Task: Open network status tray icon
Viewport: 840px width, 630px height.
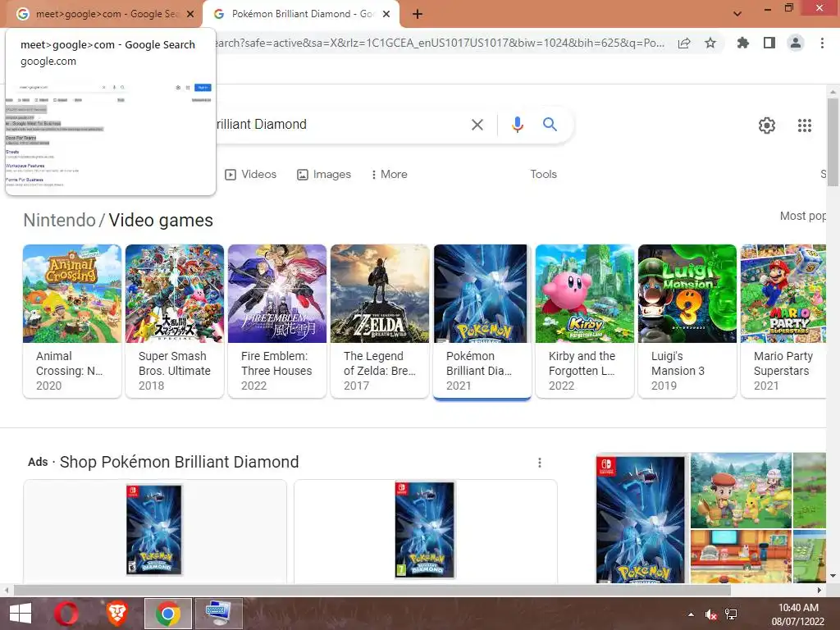Action: [731, 614]
